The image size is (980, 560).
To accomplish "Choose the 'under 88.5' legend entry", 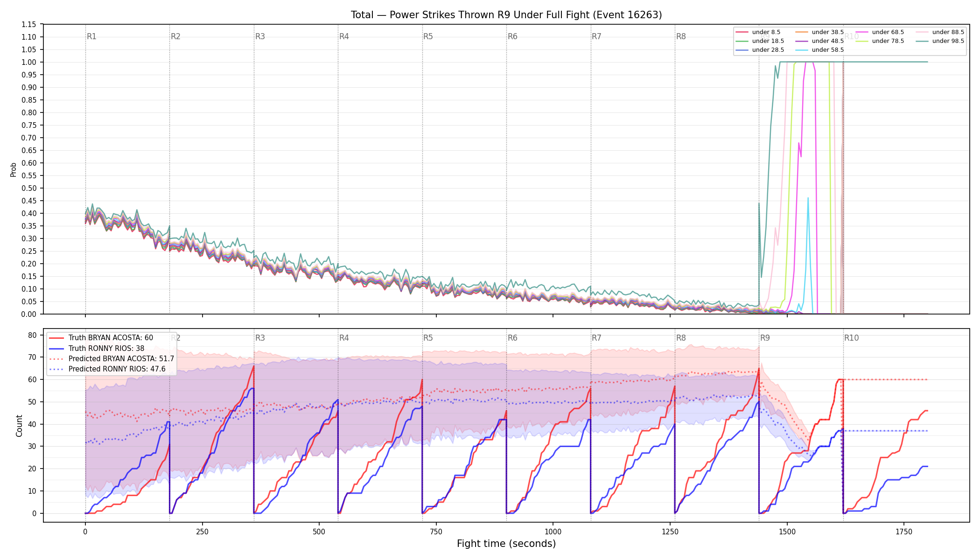I will pos(940,32).
